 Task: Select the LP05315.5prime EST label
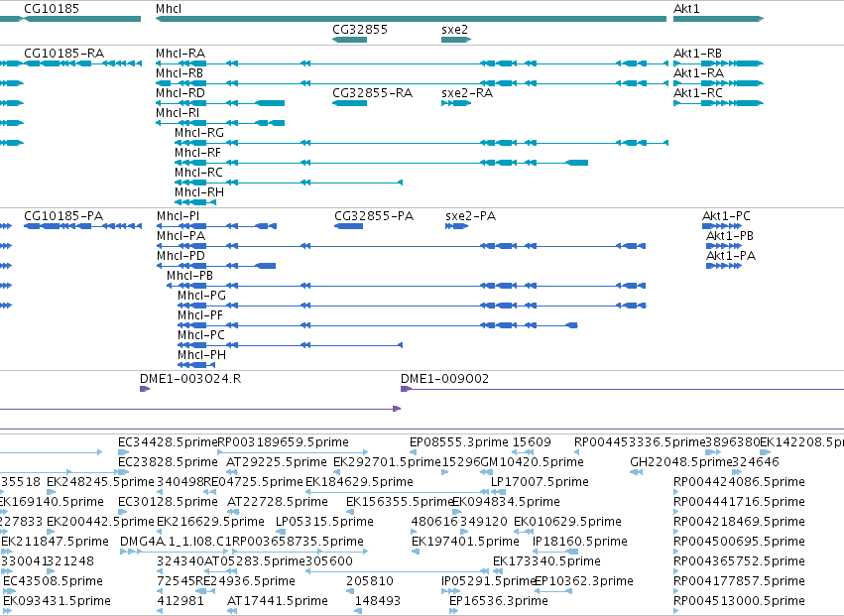pos(324,522)
